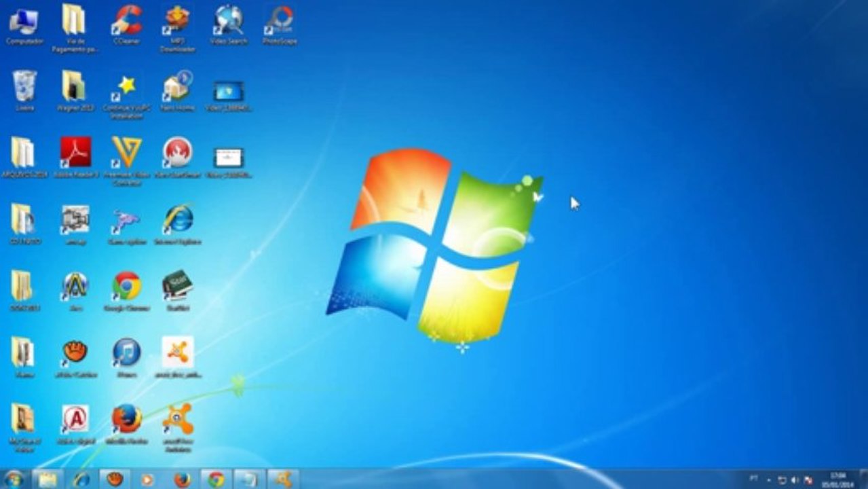Select the PhotoScape desktop shortcut
The image size is (868, 489).
280,25
